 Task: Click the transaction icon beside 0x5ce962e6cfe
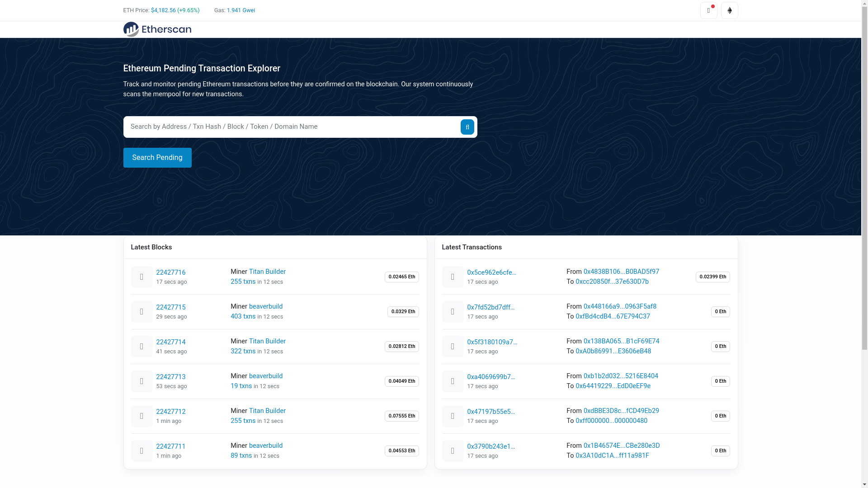pyautogui.click(x=453, y=277)
